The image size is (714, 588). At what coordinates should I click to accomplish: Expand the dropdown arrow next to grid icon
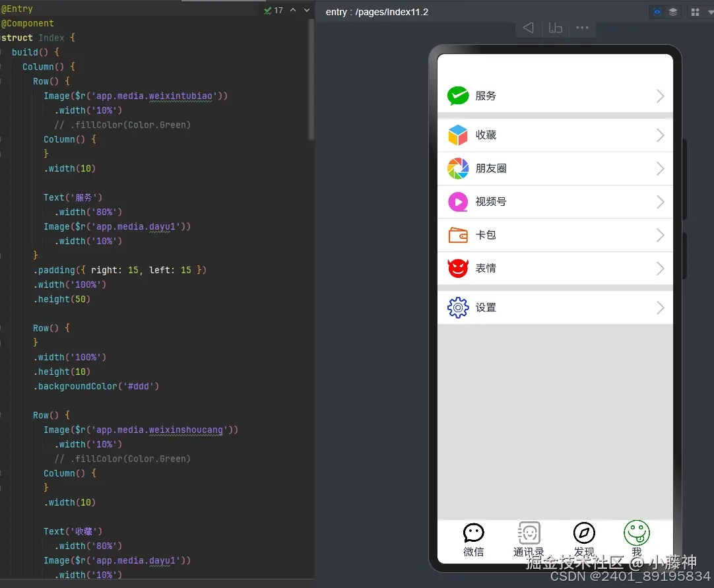point(711,13)
